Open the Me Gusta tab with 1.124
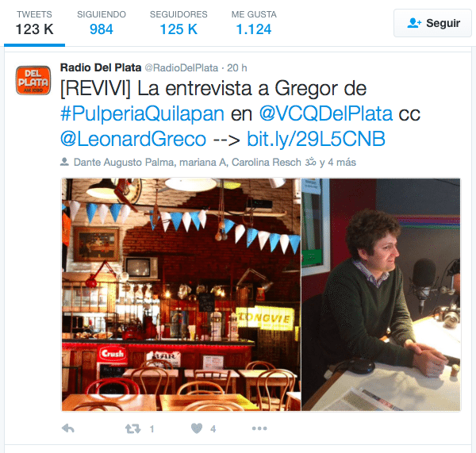 pos(254,23)
